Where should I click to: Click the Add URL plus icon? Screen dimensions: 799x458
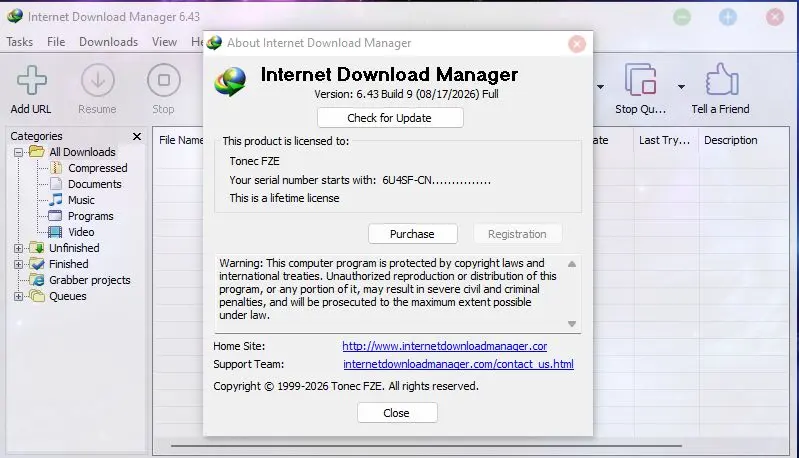tap(32, 80)
